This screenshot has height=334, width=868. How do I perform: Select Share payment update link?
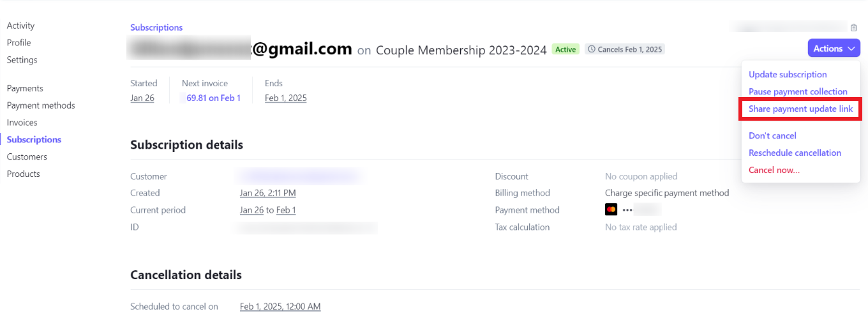(800, 109)
